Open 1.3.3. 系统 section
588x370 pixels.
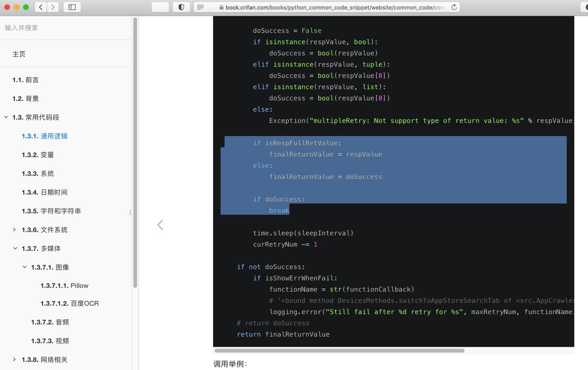[x=38, y=174]
